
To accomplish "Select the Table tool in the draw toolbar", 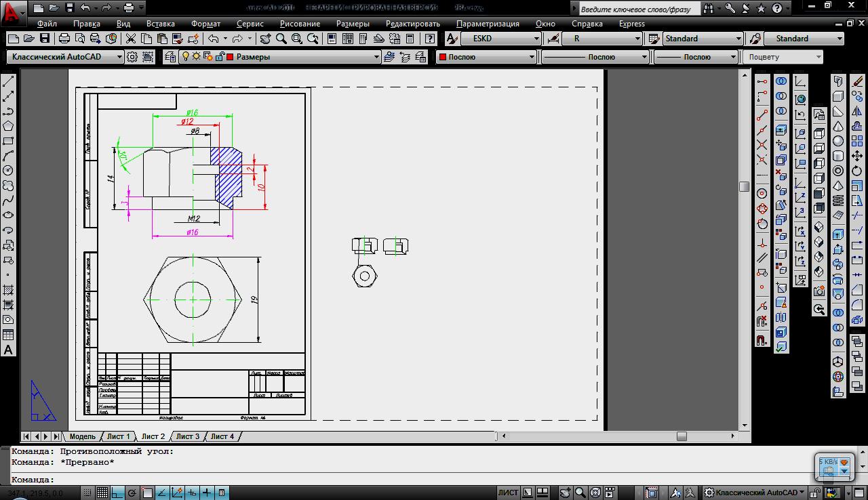I will pyautogui.click(x=8, y=335).
